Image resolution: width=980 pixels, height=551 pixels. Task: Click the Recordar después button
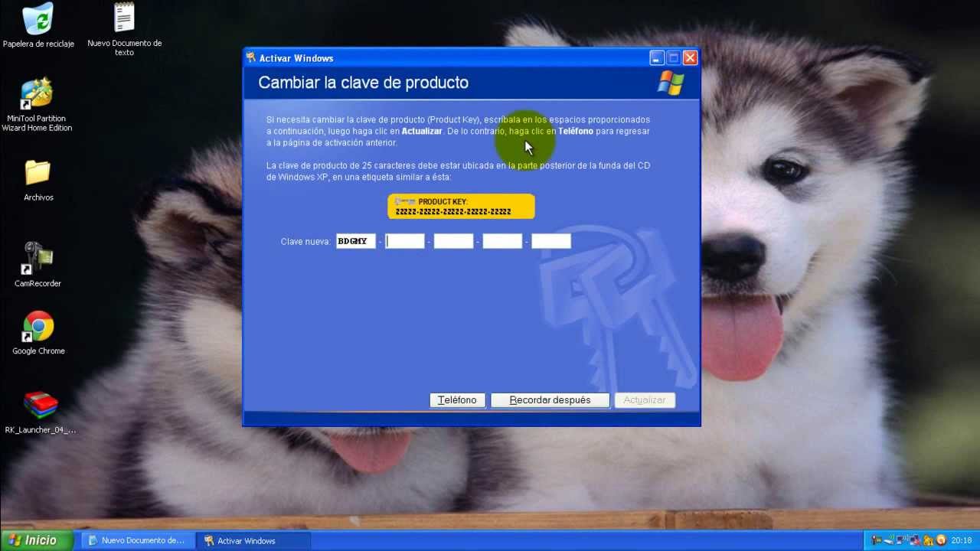[550, 400]
